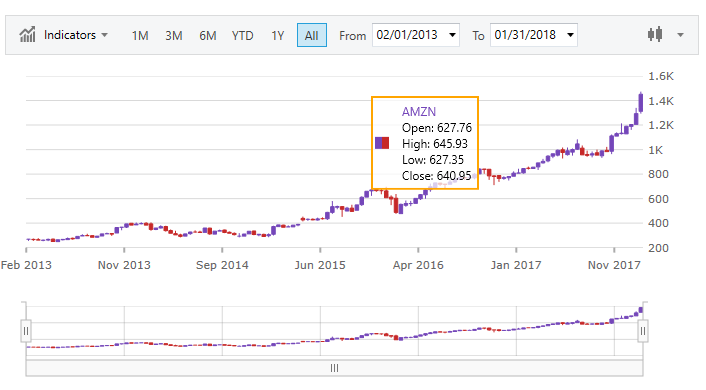Grab the left range selector handle

26,331
